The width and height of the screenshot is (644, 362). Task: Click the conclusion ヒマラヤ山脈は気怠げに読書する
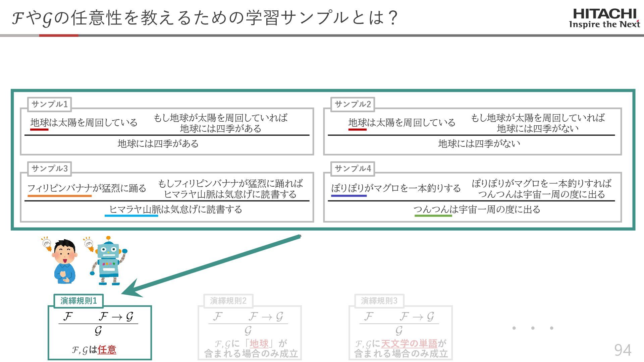coord(175,209)
